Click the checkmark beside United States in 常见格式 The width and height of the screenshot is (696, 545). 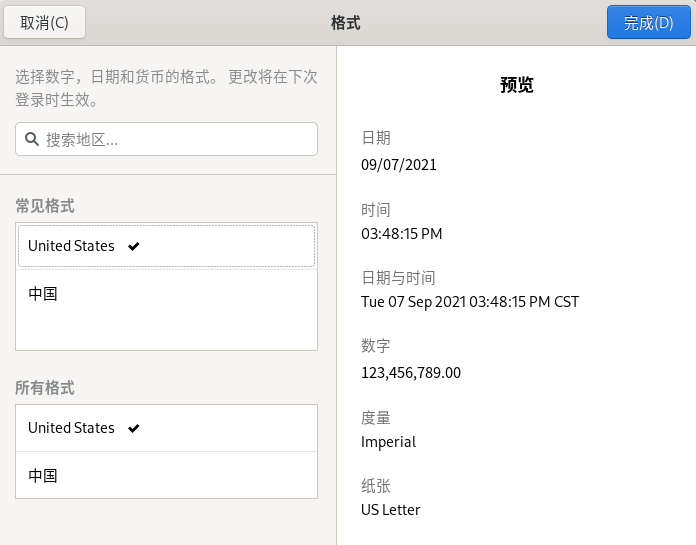click(134, 246)
